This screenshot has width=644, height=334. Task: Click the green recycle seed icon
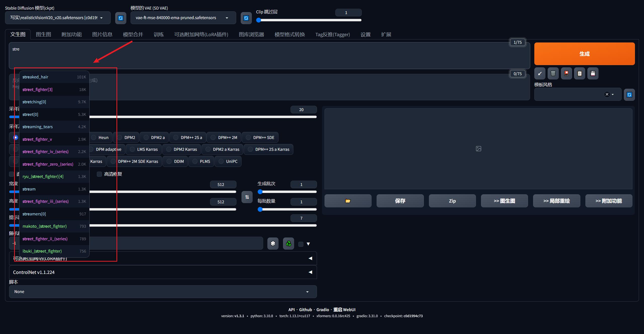(289, 244)
